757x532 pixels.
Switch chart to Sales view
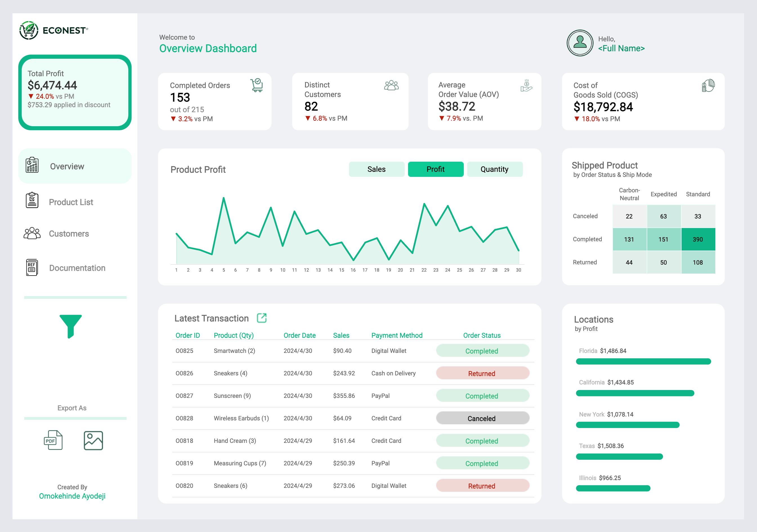pos(376,169)
